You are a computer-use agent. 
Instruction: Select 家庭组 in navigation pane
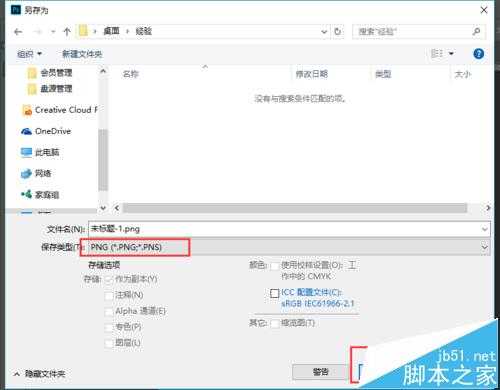pyautogui.click(x=40, y=195)
